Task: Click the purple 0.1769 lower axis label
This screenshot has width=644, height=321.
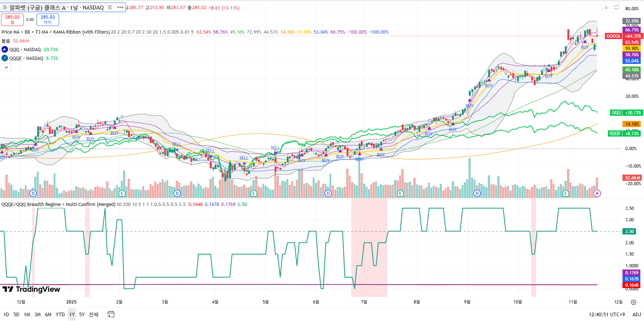Action: click(x=632, y=273)
